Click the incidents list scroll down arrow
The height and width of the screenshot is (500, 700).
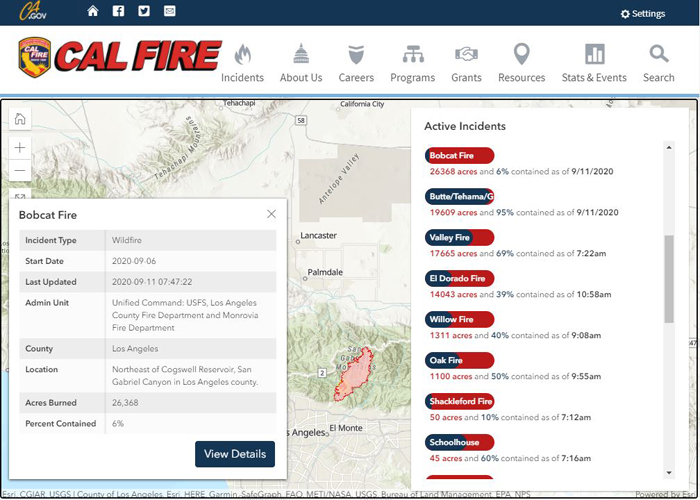click(x=669, y=473)
